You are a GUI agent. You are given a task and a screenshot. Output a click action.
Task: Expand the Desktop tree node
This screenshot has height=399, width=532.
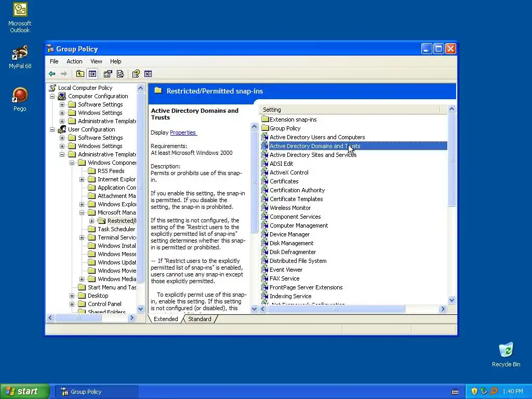point(72,296)
